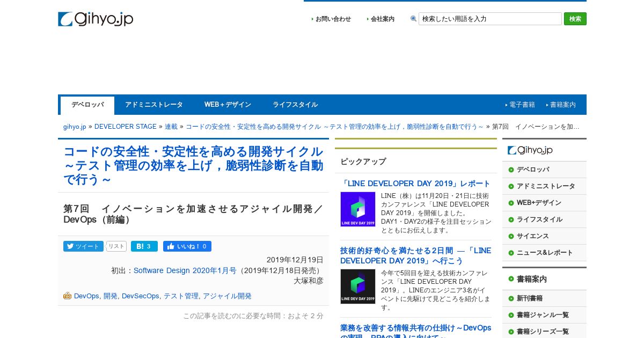Click the ツイート Twitter button
This screenshot has height=338, width=644.
point(83,246)
